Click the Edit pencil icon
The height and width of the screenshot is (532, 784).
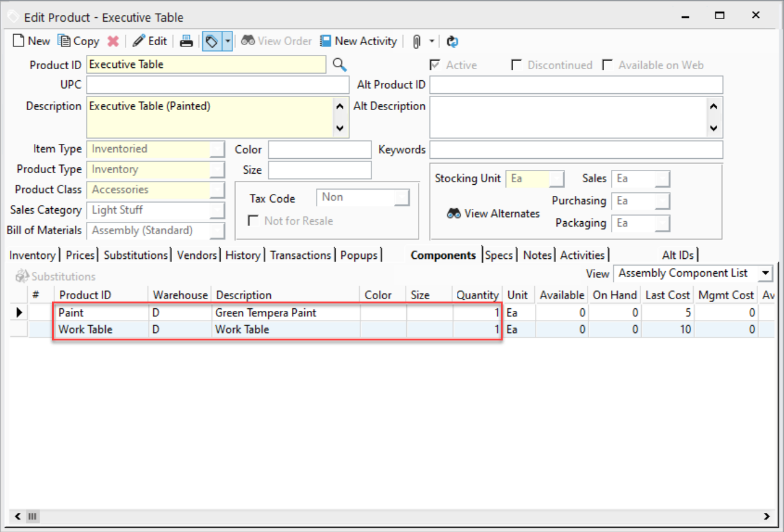pyautogui.click(x=139, y=41)
